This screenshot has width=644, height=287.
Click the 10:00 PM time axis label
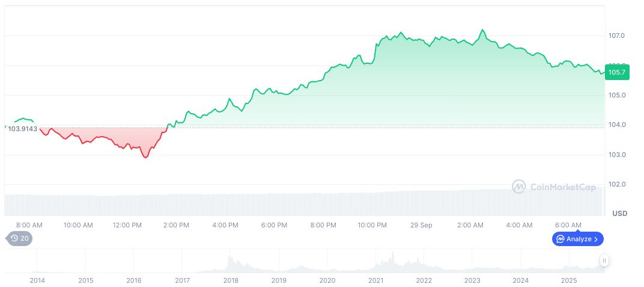372,225
